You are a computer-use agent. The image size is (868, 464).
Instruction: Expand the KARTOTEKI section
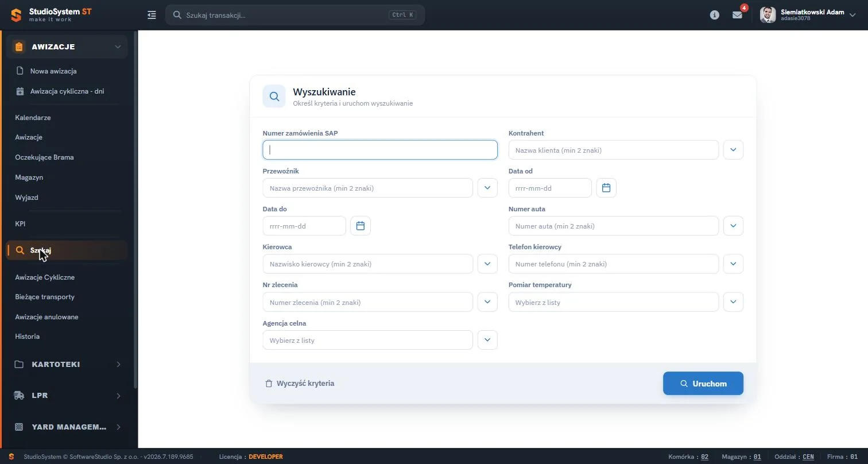67,364
